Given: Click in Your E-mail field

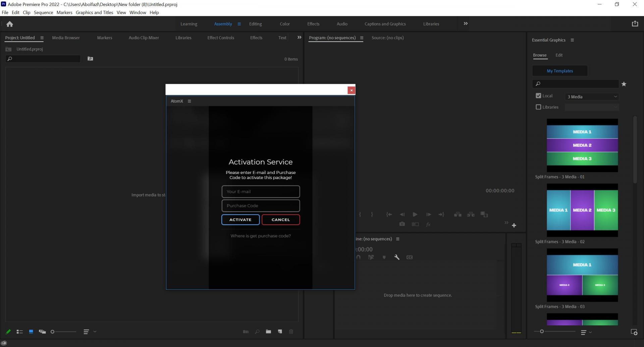Looking at the screenshot, I should click(x=261, y=191).
